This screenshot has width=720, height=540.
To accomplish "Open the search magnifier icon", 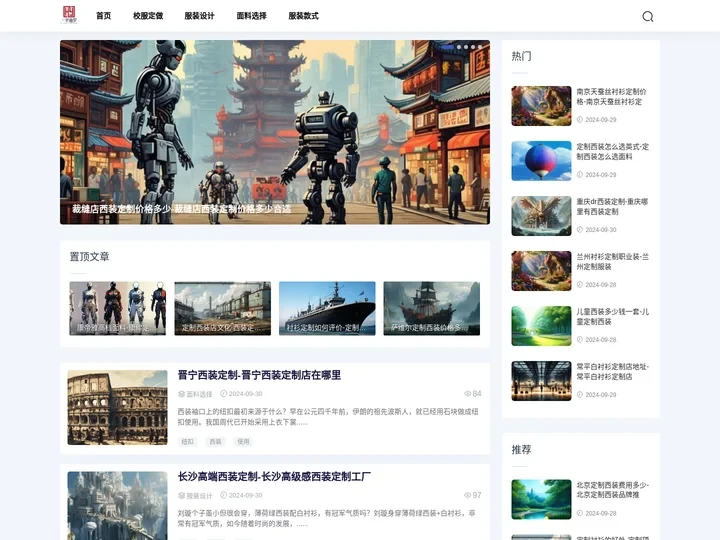I will point(647,17).
